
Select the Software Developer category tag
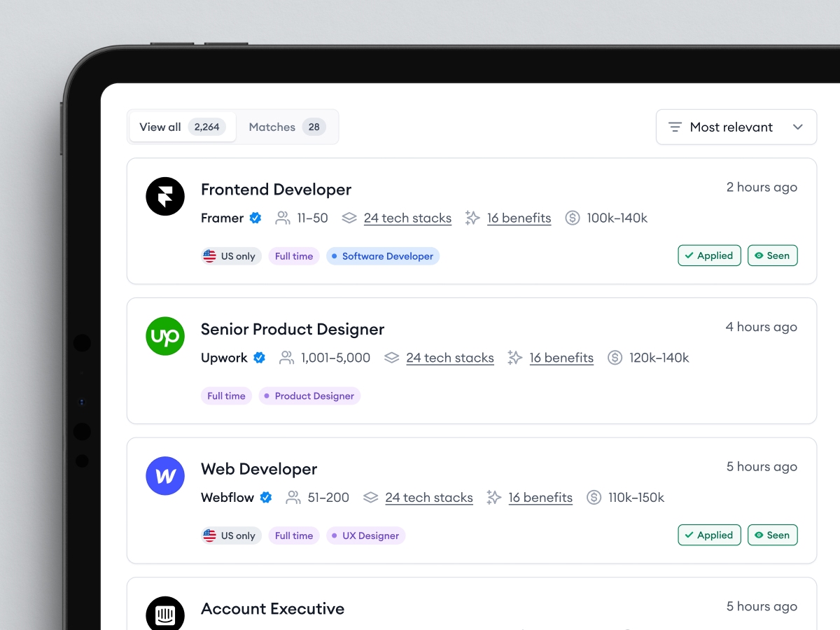click(x=383, y=256)
